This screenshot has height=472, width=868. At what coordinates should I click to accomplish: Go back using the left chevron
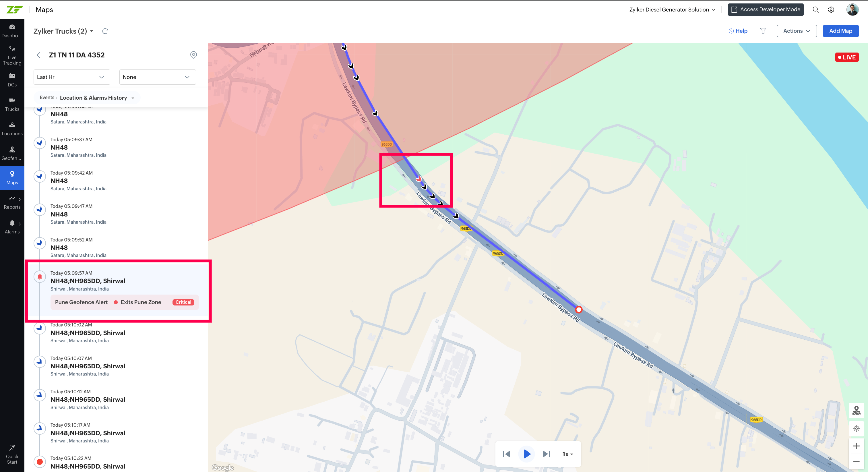(x=39, y=55)
